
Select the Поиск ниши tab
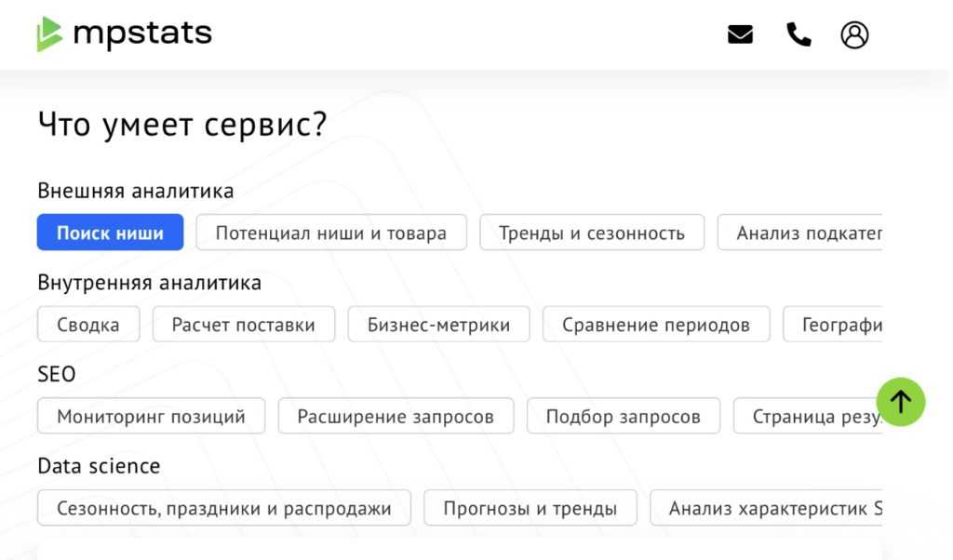point(110,233)
